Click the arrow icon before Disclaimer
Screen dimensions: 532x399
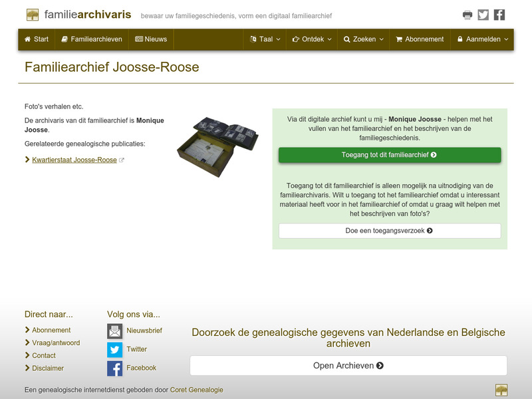(x=27, y=367)
